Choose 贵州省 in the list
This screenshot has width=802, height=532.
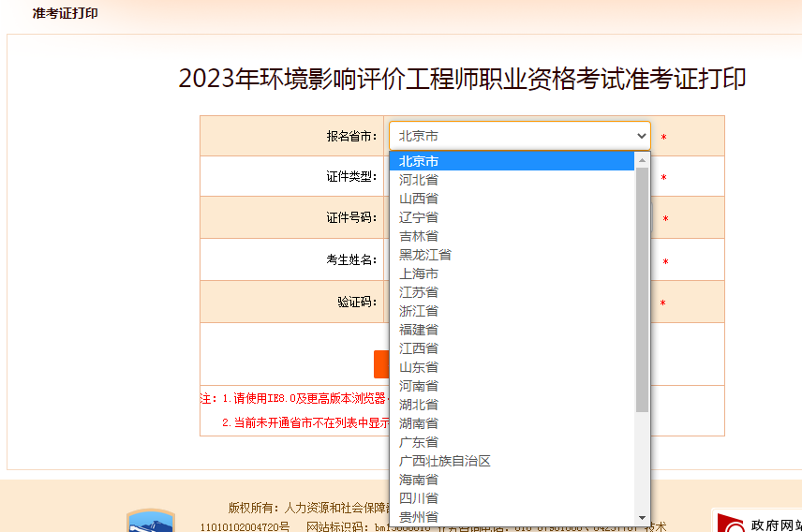click(512, 517)
